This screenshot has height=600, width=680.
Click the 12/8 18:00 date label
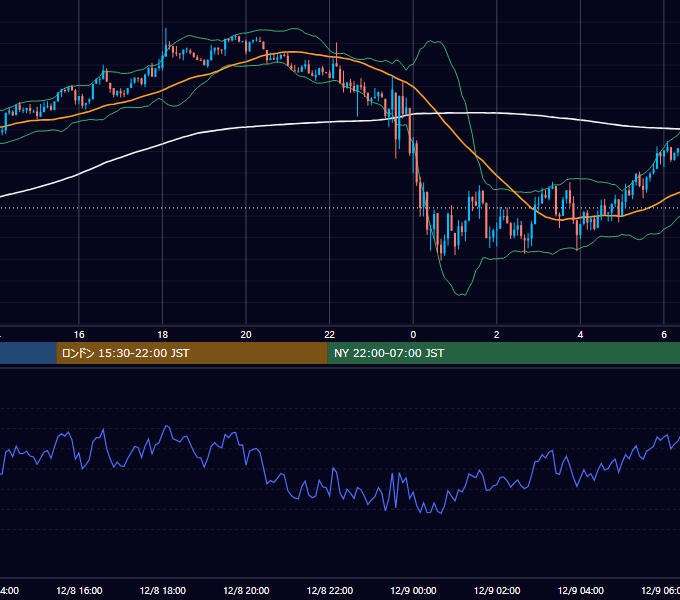163,591
